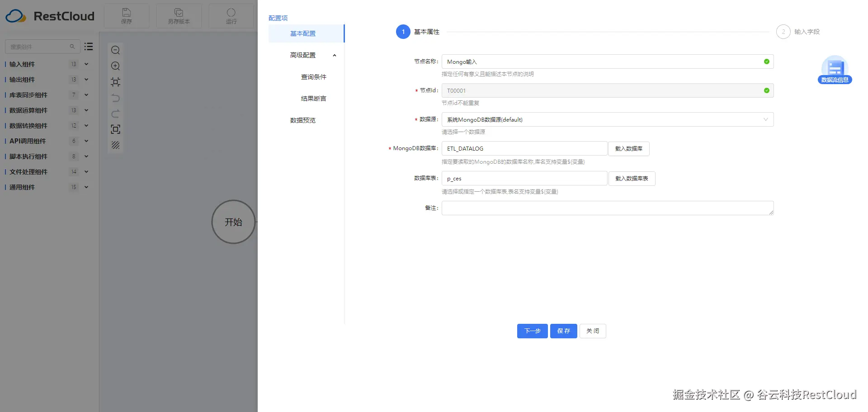Image resolution: width=868 pixels, height=412 pixels.
Task: Zoom out the canvas
Action: click(116, 50)
